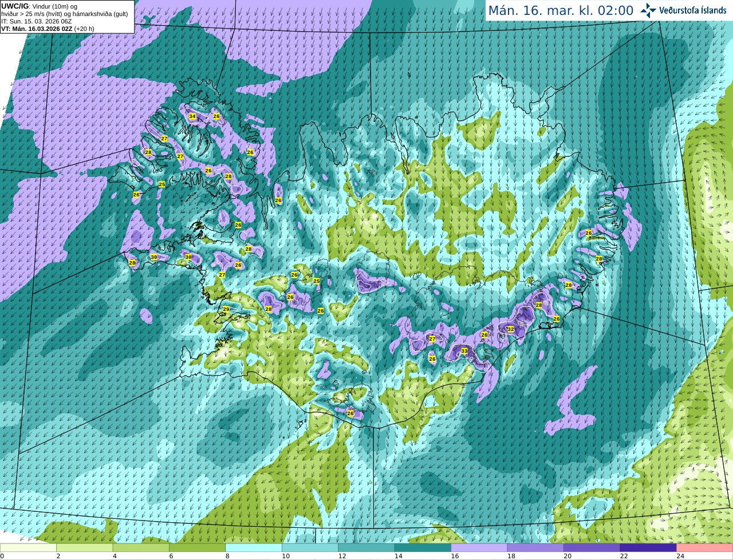Viewport: 733px width, 560px height.
Task: Select the VT: Mán. 16.03.2026 02Z line
Action: pos(48,29)
